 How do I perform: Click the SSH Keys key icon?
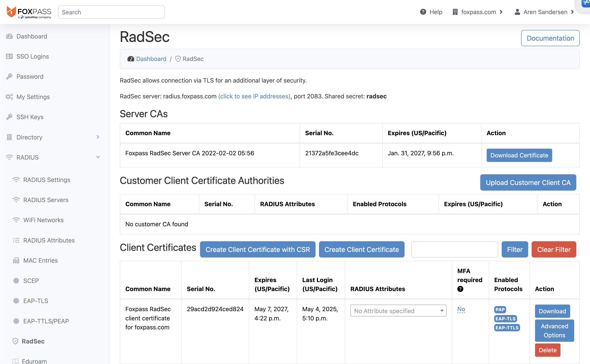tap(9, 117)
